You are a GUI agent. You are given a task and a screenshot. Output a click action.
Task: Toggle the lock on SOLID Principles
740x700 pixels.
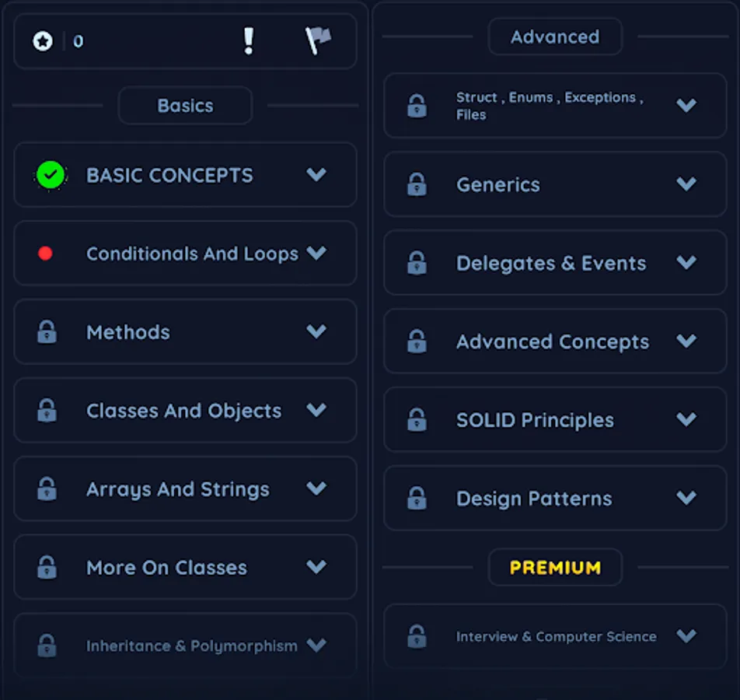(x=417, y=419)
